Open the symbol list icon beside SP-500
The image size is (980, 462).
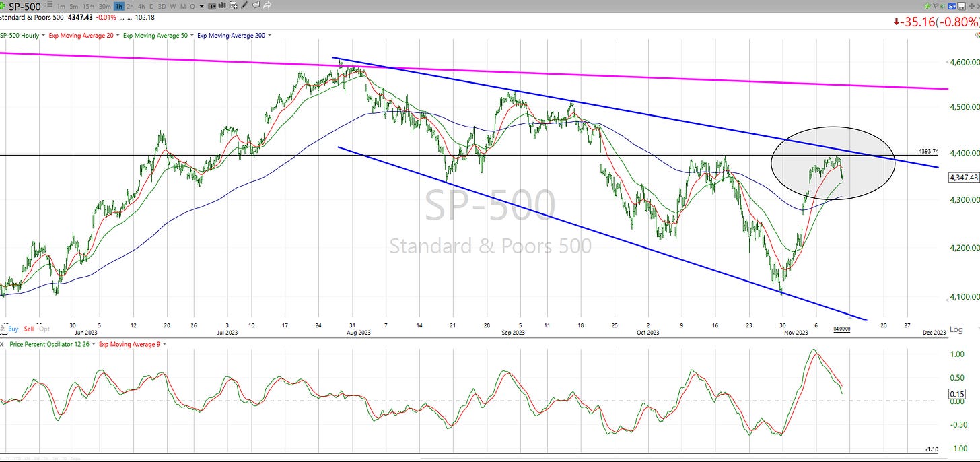pos(50,4)
